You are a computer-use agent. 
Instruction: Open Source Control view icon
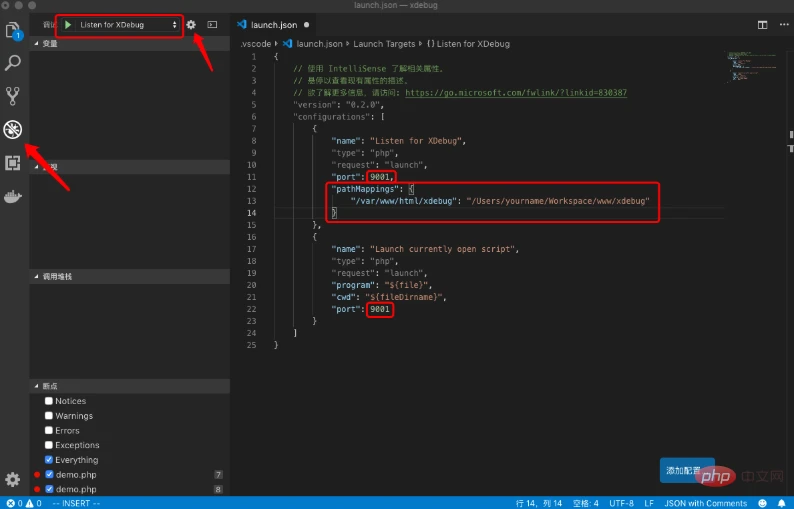coord(13,96)
